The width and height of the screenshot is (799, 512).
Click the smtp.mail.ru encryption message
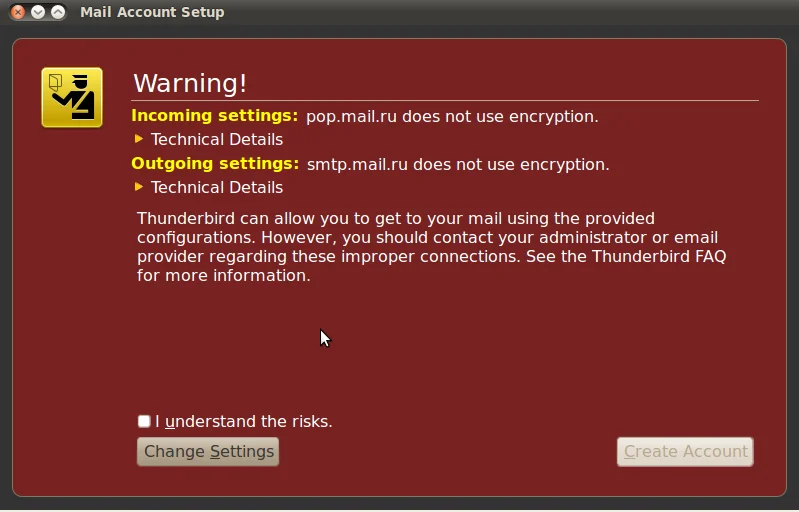click(458, 164)
